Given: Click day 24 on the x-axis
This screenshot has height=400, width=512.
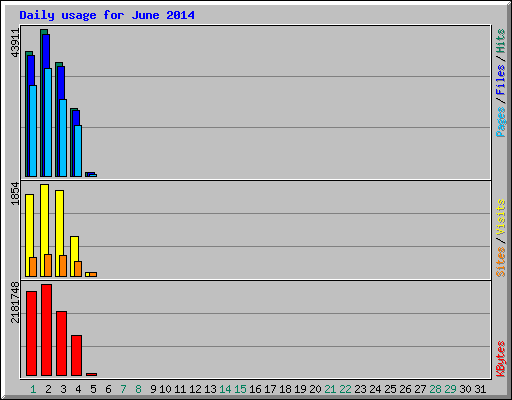Looking at the screenshot, I should [375, 389].
